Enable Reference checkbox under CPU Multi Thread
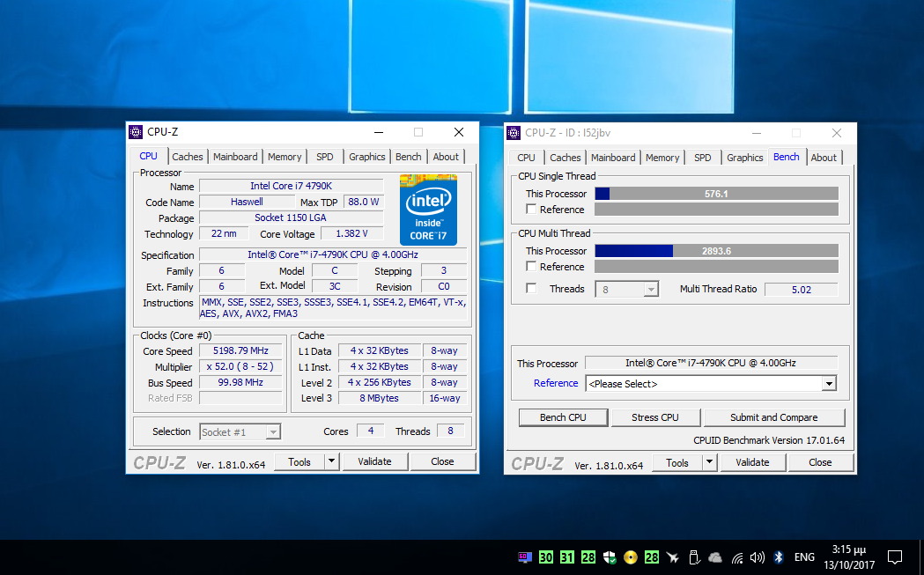 [x=531, y=266]
